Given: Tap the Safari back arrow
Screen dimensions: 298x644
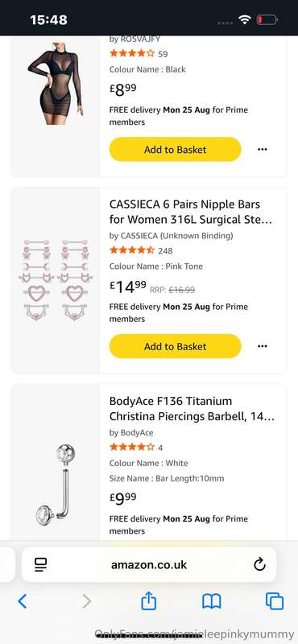Looking at the screenshot, I should coord(23,601).
